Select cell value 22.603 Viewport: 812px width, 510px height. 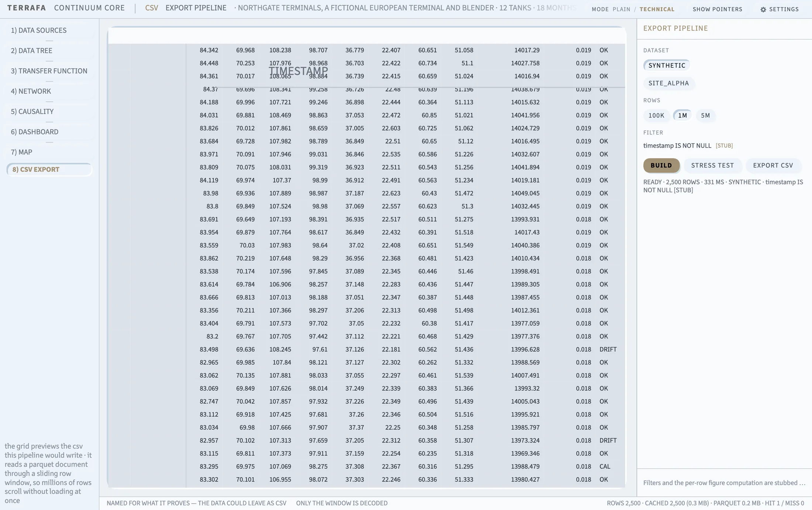(391, 128)
